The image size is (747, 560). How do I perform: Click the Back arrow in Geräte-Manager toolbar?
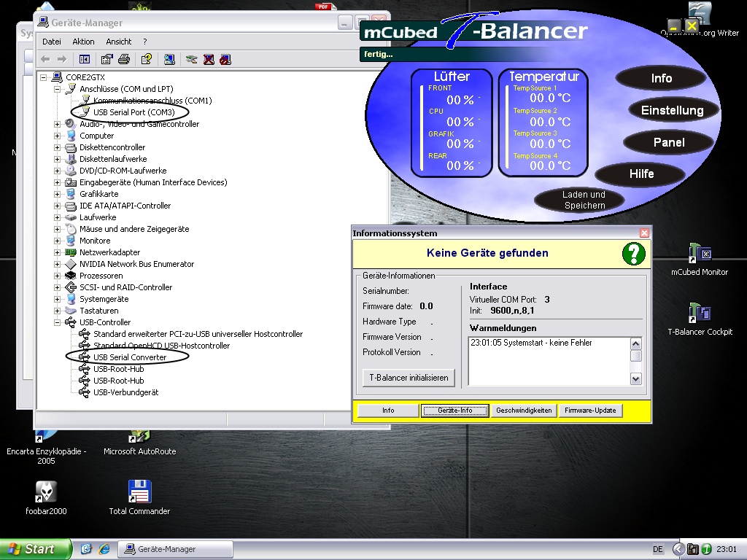[46, 59]
